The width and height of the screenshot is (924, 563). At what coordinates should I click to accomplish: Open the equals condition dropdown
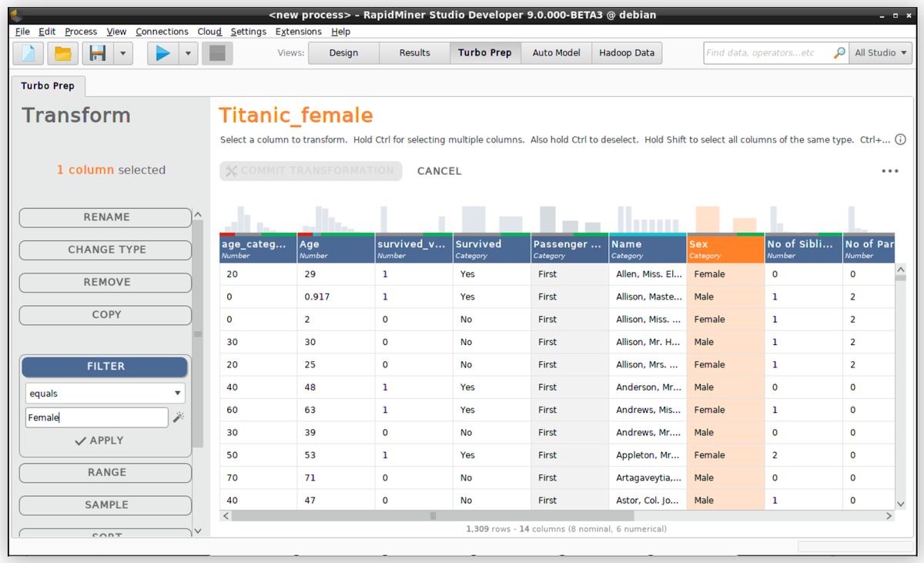click(x=105, y=393)
